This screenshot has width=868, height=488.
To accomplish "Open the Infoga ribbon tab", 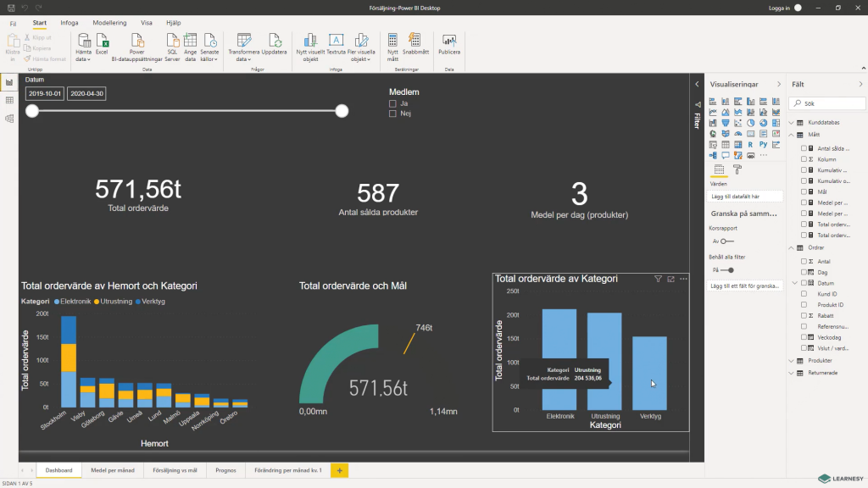I will pyautogui.click(x=70, y=23).
